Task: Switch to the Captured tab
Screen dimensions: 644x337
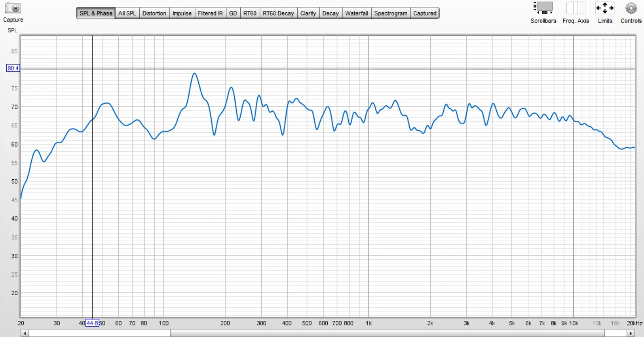Action: point(425,13)
